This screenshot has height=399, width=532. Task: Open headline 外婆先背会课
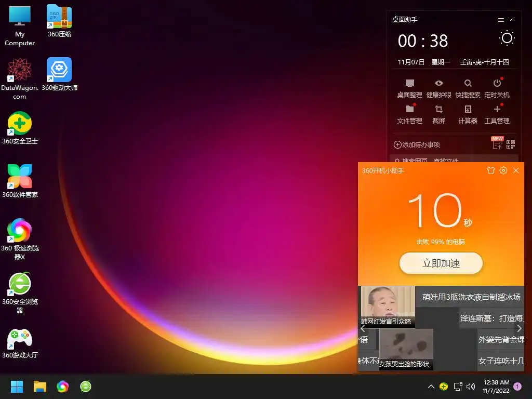click(501, 339)
